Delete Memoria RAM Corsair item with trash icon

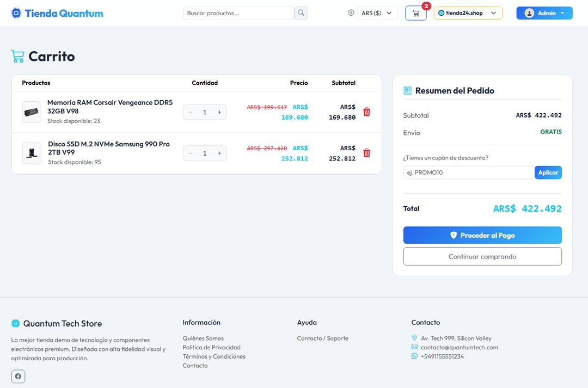(367, 112)
